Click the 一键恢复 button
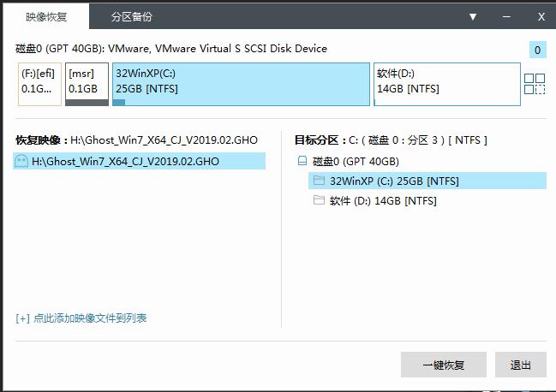The width and height of the screenshot is (556, 392). point(443,365)
